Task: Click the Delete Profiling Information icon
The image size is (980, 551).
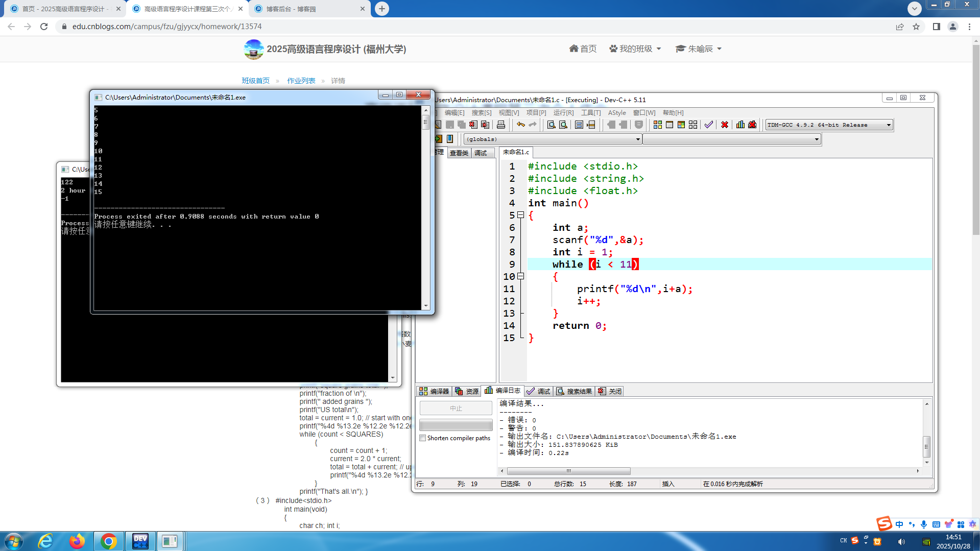Action: [752, 125]
